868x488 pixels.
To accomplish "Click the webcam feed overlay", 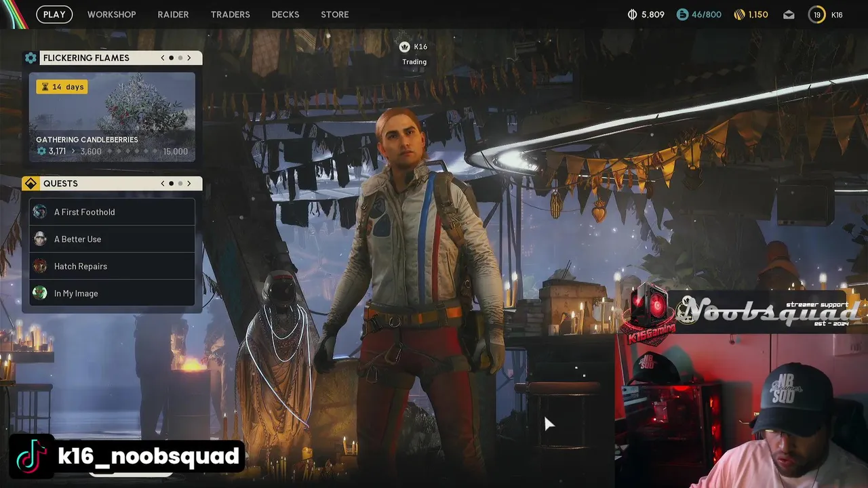I will point(741,410).
